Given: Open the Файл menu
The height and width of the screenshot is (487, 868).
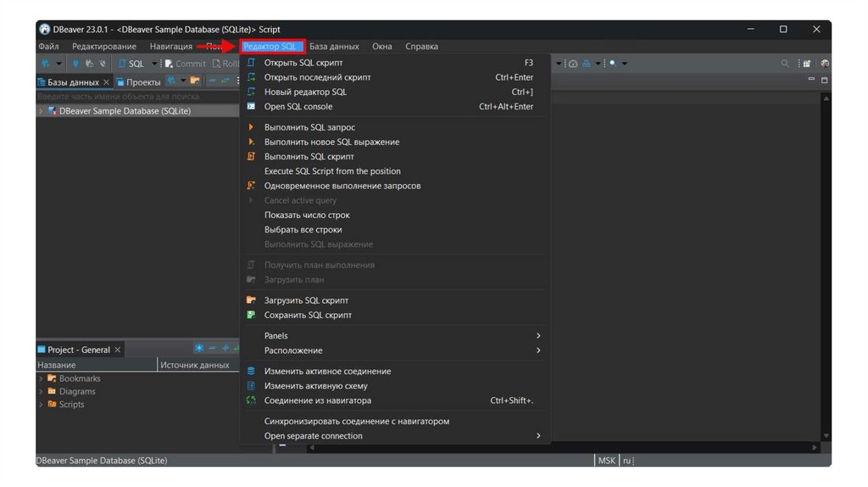Looking at the screenshot, I should pos(48,47).
